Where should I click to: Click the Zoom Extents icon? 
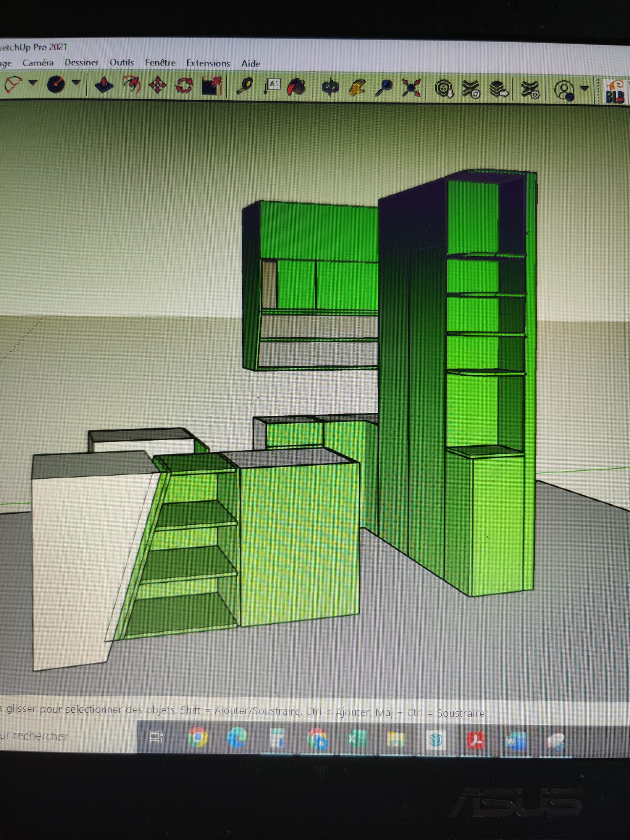(x=411, y=89)
